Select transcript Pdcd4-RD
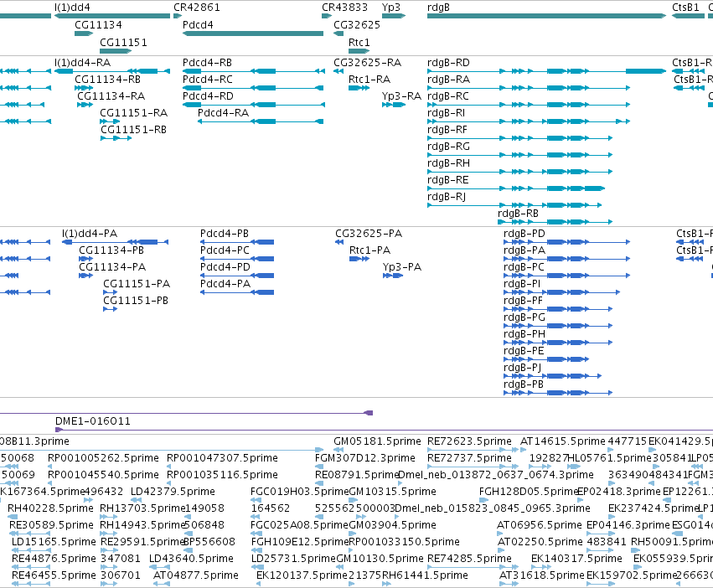This screenshot has width=713, height=588. (x=208, y=96)
